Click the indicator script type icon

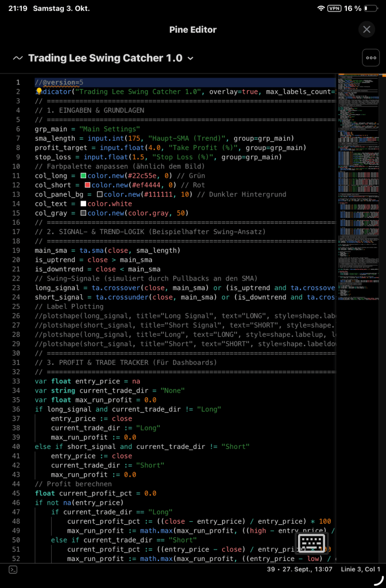point(18,58)
